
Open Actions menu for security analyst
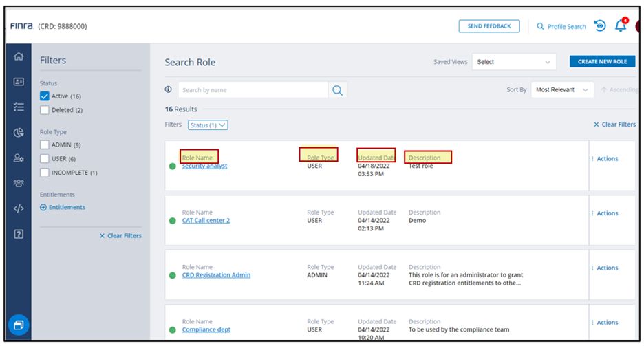click(x=605, y=159)
